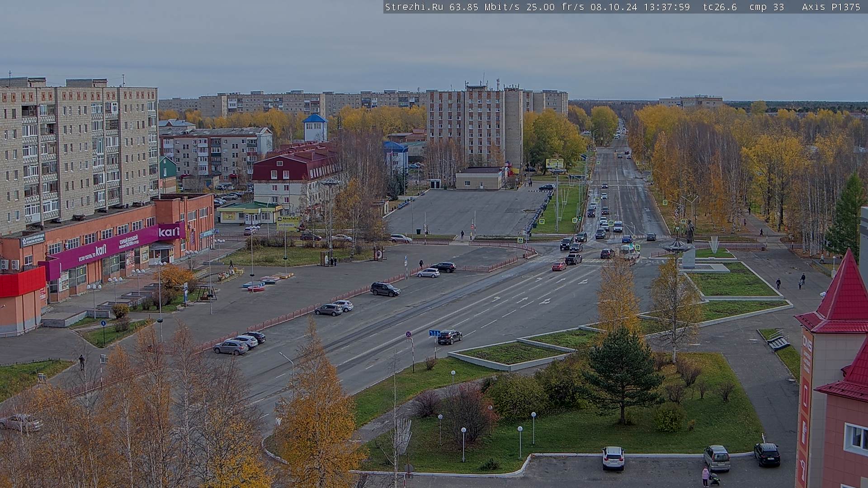
Task: Click the 25.00 fr/s frame rate readout
Action: pos(555,7)
